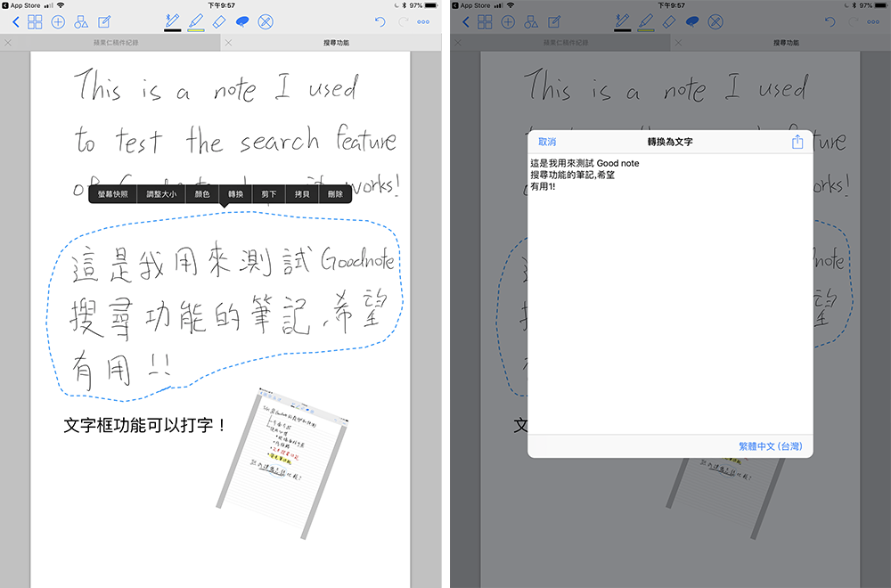Image resolution: width=891 pixels, height=588 pixels.
Task: Select the pen tool in left screenshot
Action: coord(172,20)
